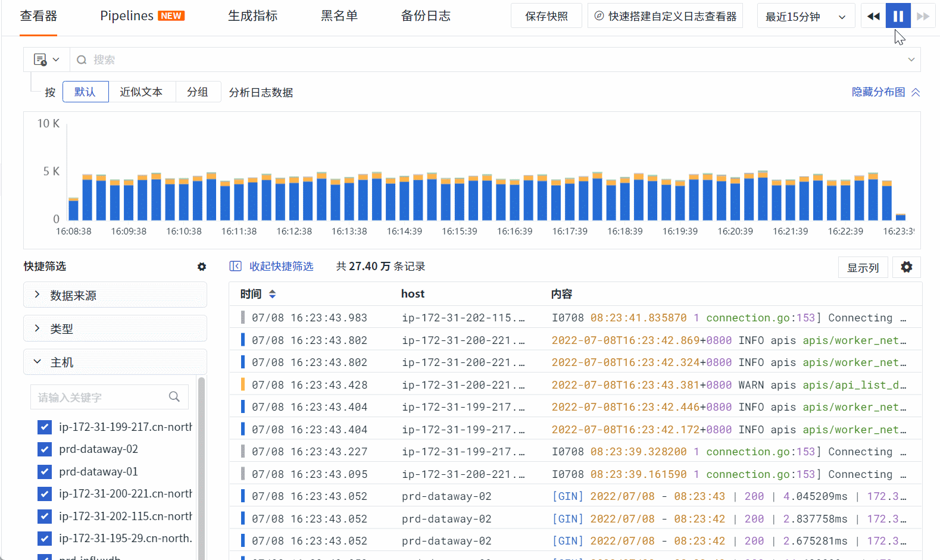Click the collapse quick filter panel icon

(x=235, y=266)
